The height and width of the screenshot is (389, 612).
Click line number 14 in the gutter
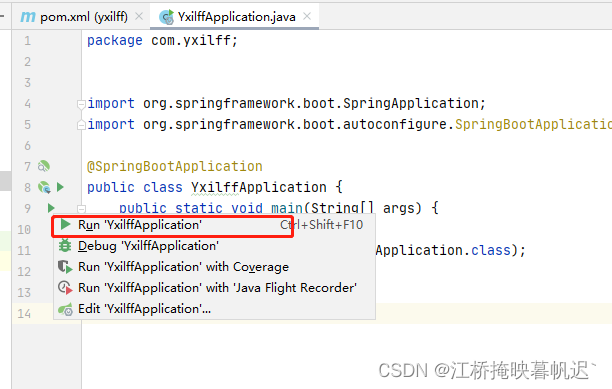pyautogui.click(x=24, y=314)
